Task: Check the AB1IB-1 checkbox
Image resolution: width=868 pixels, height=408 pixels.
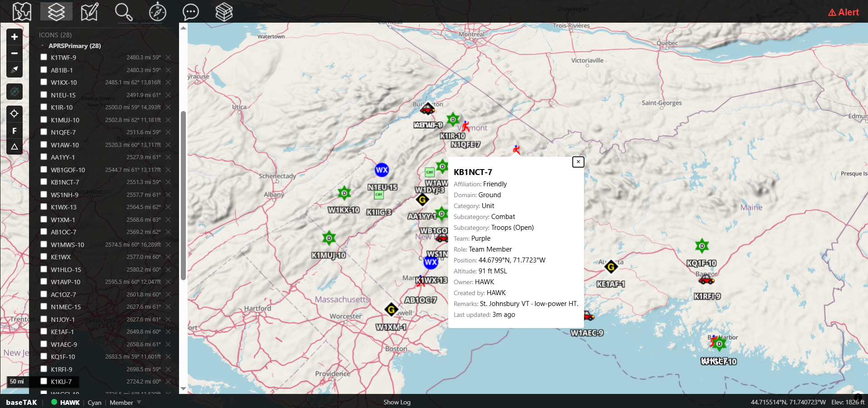Action: pos(44,70)
